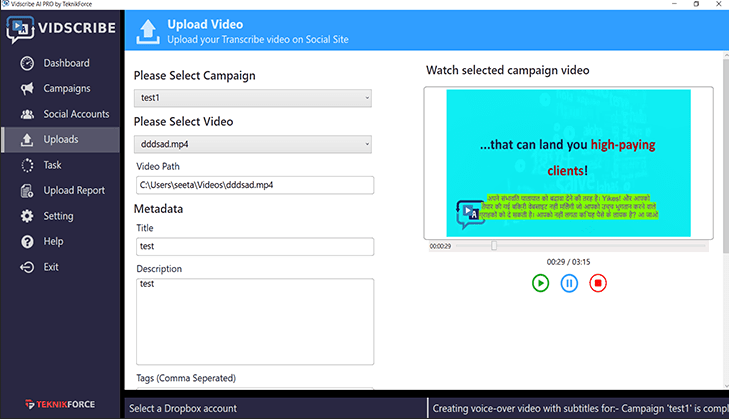
Task: Click the video seek slider handle
Action: coord(494,246)
